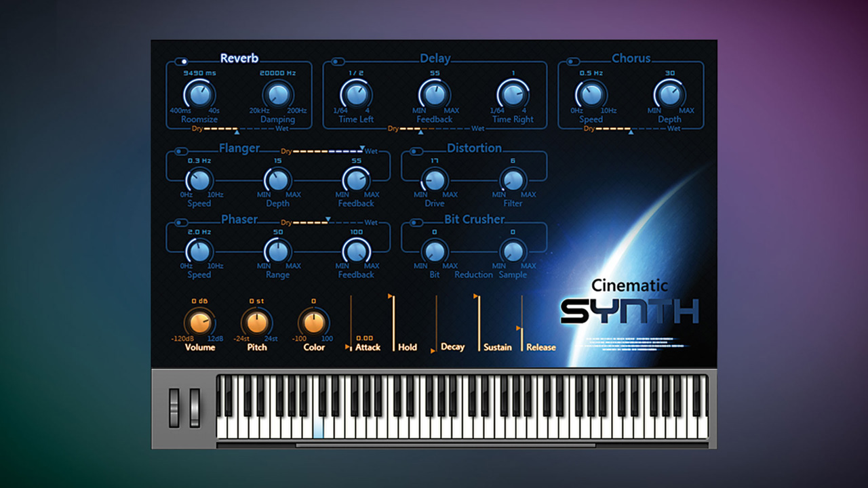Click the Chorus Depth knob
The image size is (868, 488).
click(x=670, y=94)
